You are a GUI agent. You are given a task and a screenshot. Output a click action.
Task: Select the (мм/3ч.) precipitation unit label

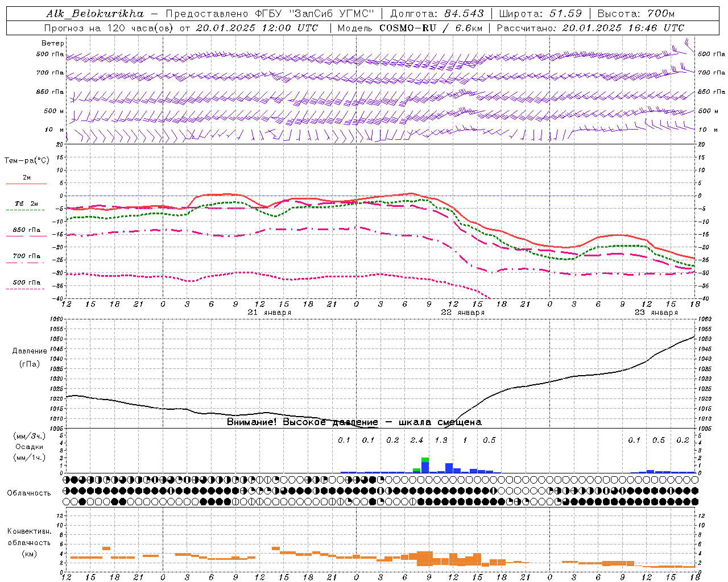pos(30,436)
